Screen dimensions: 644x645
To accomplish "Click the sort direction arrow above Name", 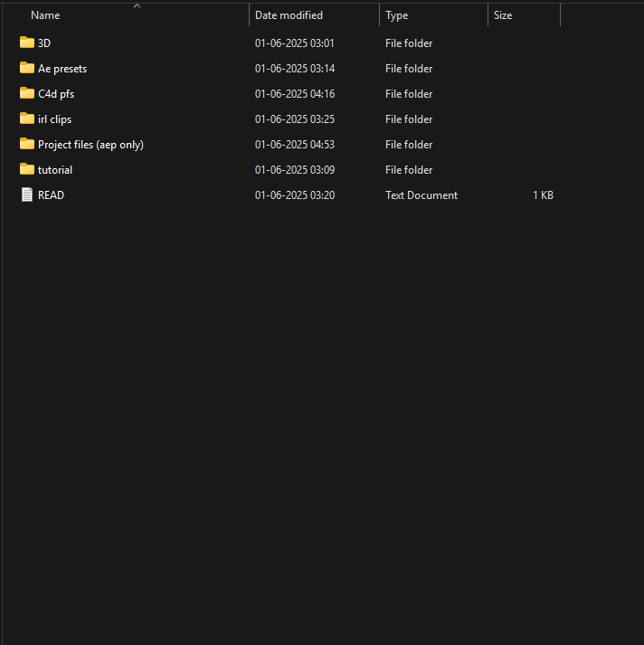I will (137, 5).
